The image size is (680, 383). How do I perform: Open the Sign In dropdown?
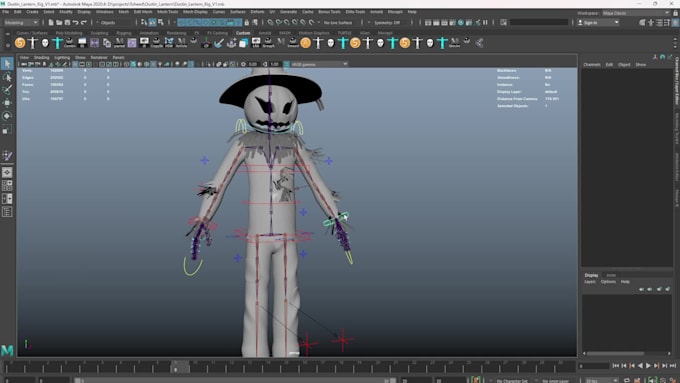(598, 23)
